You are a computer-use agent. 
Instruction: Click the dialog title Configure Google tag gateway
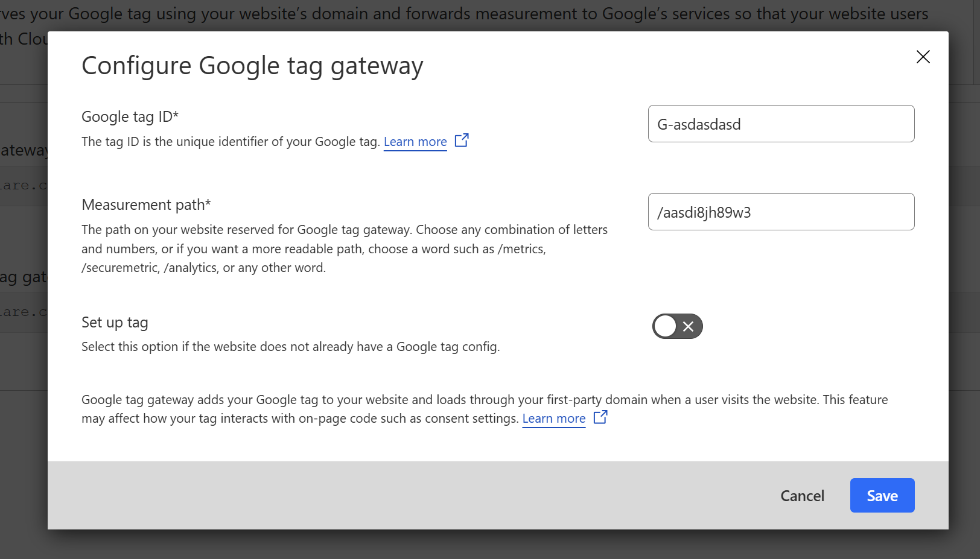click(x=252, y=65)
